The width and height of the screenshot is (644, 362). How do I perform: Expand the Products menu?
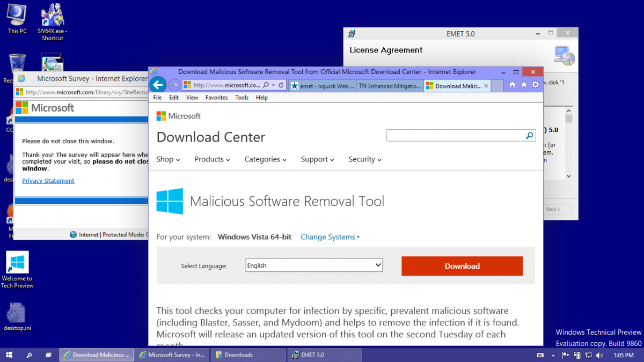click(x=212, y=159)
